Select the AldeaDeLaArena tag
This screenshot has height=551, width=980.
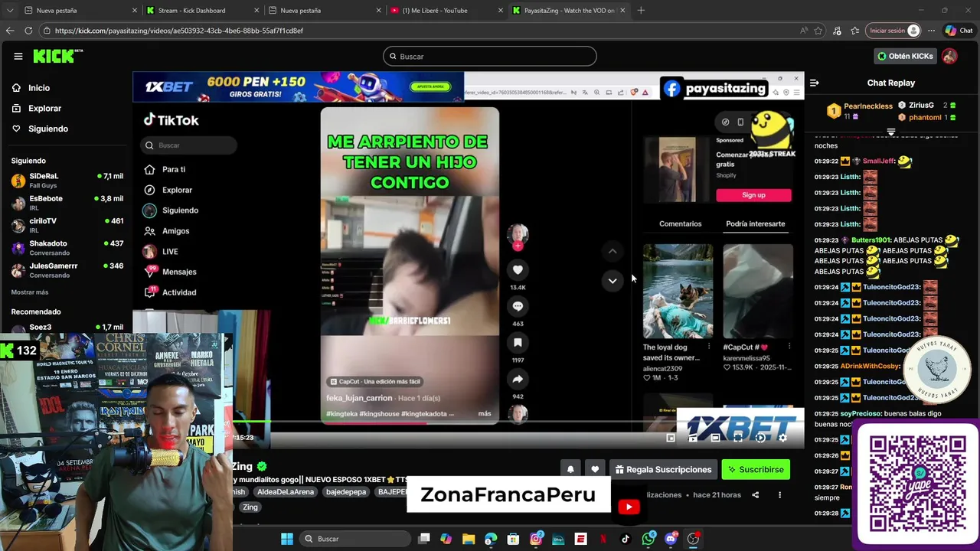point(286,492)
